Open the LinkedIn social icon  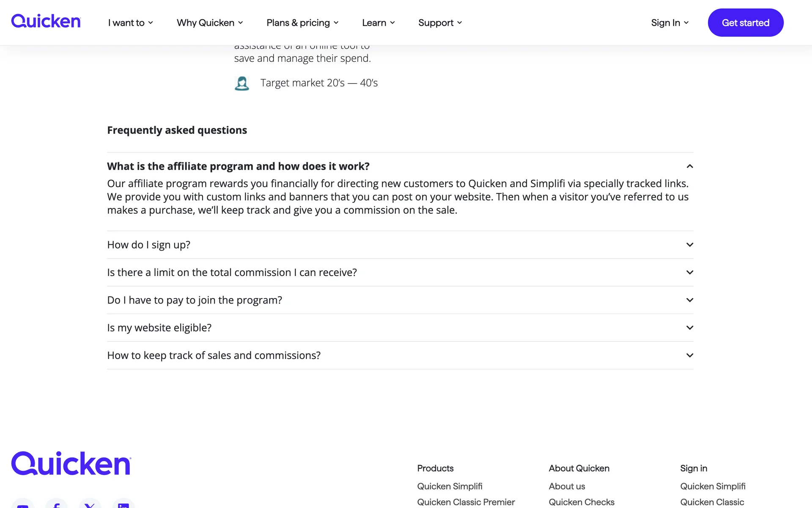123,505
